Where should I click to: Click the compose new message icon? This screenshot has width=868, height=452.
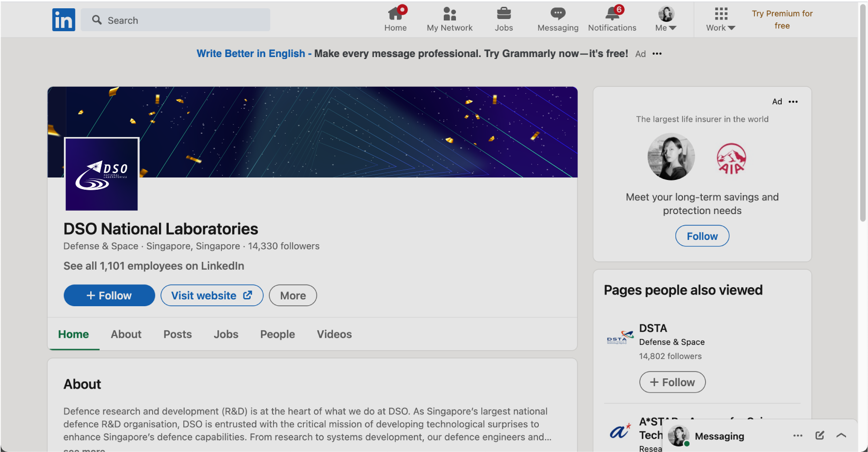(820, 435)
